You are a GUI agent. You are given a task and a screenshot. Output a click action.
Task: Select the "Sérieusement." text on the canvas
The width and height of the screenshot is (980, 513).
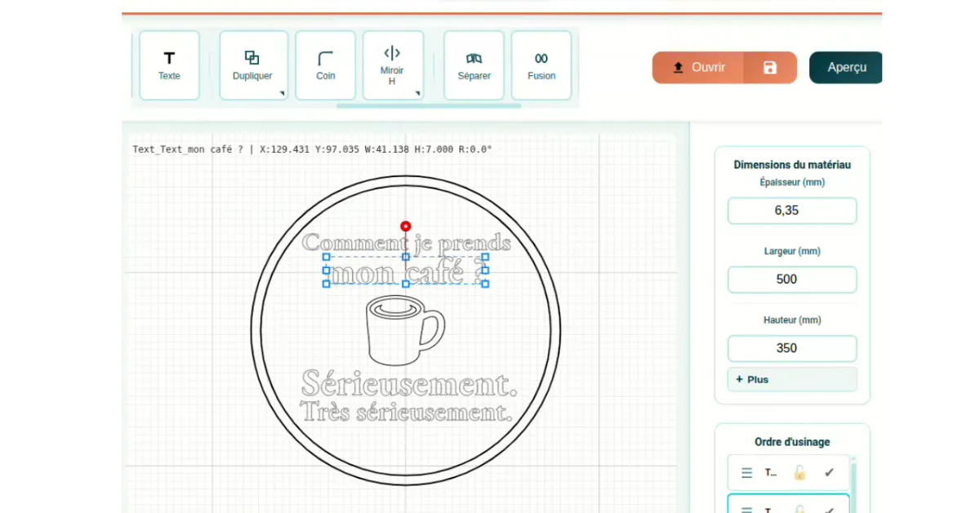click(x=409, y=382)
